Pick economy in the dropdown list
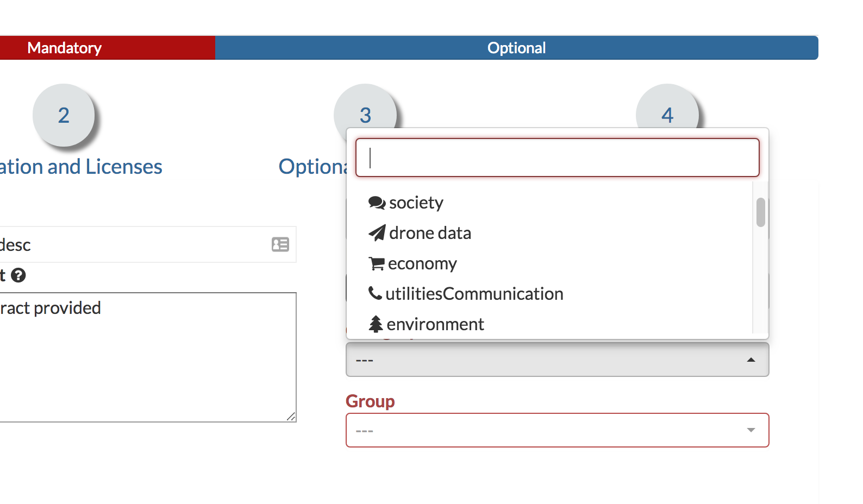This screenshot has width=863, height=504. click(549, 263)
